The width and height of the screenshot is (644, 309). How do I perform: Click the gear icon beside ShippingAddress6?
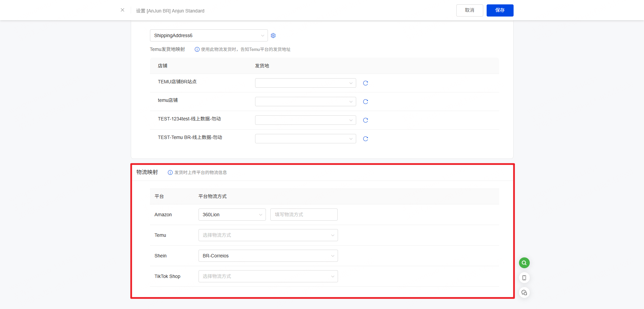click(273, 35)
